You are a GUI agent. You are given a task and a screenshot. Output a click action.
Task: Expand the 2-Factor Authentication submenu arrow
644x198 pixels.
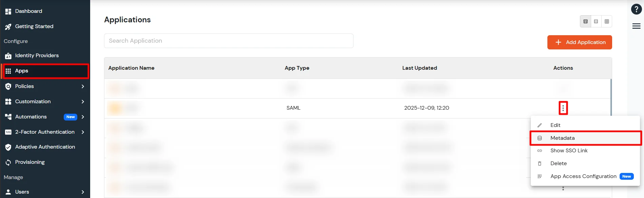click(83, 132)
